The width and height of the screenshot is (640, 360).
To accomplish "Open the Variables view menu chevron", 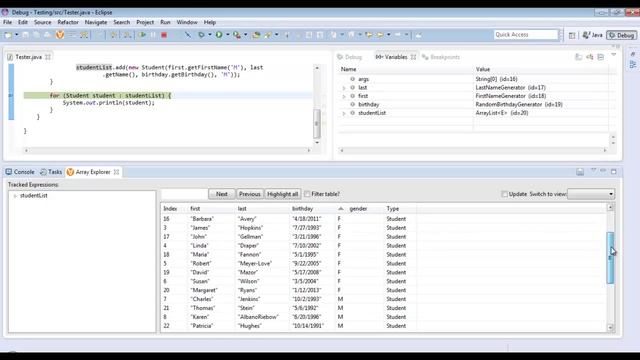I will [613, 55].
